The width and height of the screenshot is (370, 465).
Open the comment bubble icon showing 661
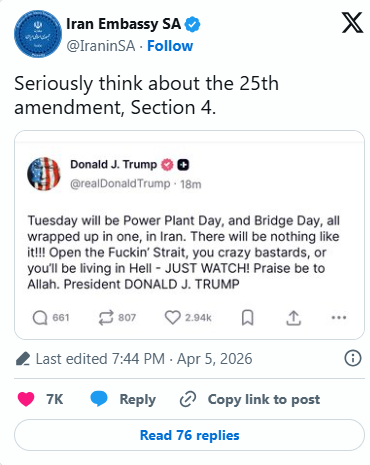tap(40, 317)
